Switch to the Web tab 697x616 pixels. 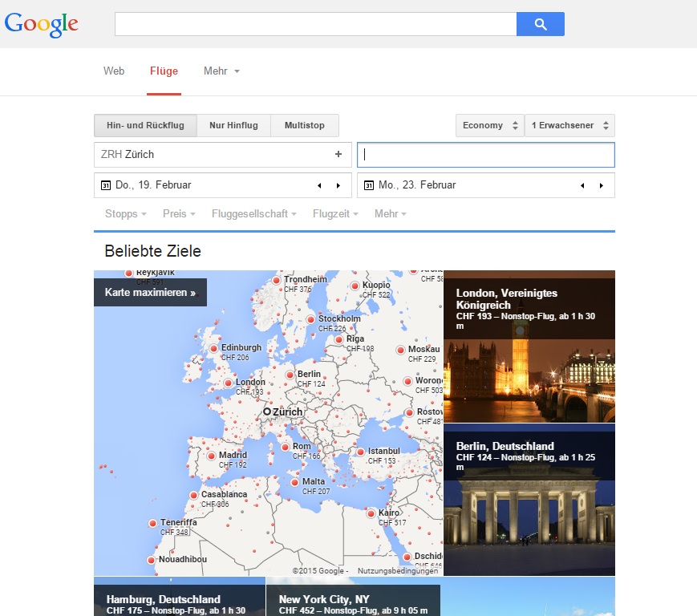(x=114, y=71)
